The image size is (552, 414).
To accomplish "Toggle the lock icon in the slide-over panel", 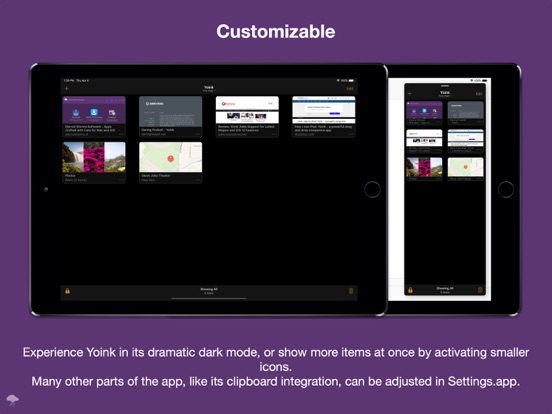I will pos(410,290).
